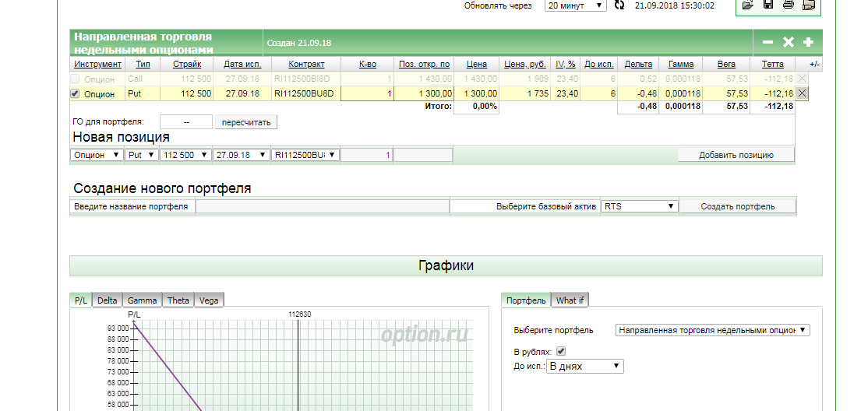Uncheck the Put option row checkbox
Image resolution: width=868 pixels, height=411 pixels.
(76, 94)
